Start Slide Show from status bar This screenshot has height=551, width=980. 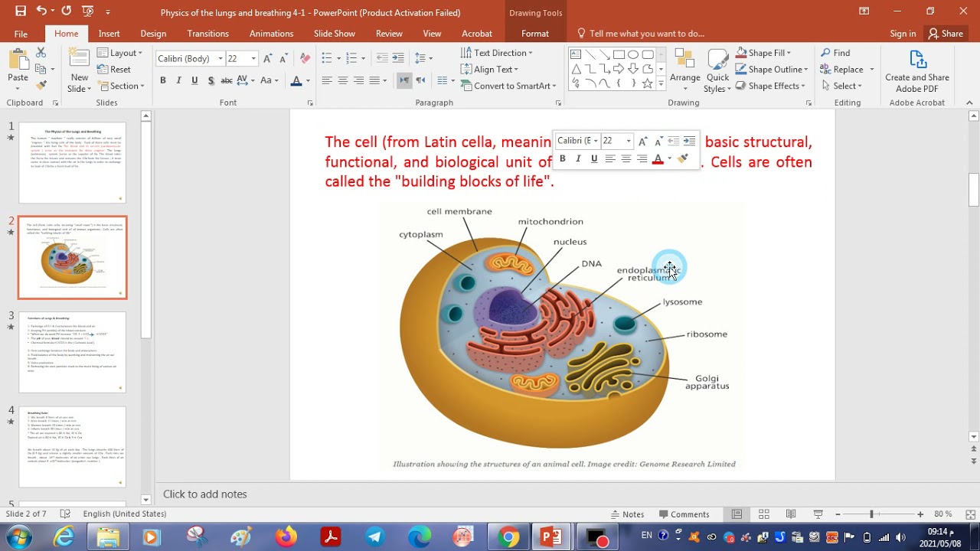[818, 514]
